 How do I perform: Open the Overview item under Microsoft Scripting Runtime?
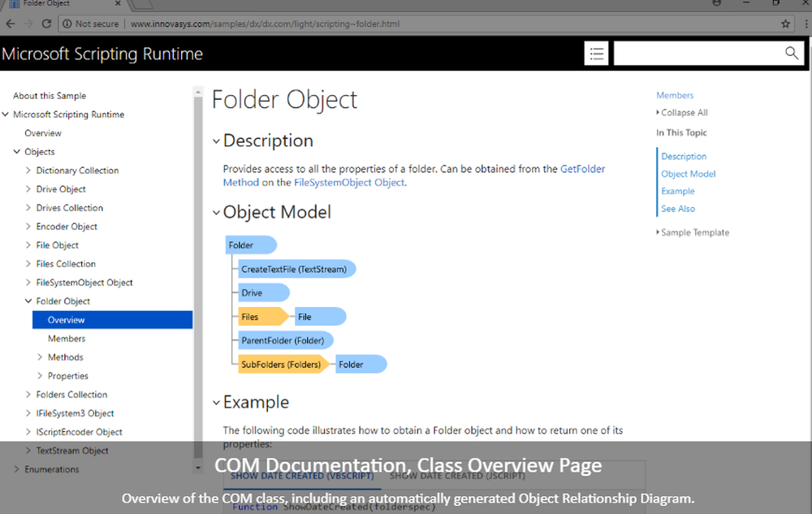pyautogui.click(x=43, y=133)
